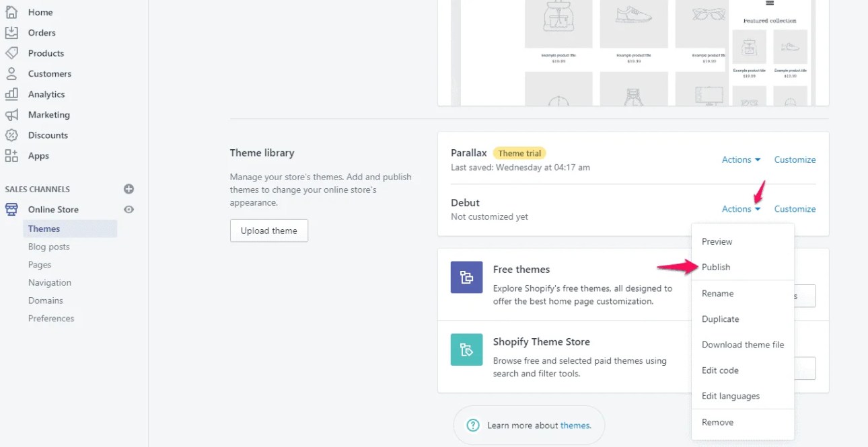Choose Rename from Actions menu
868x447 pixels.
point(743,293)
